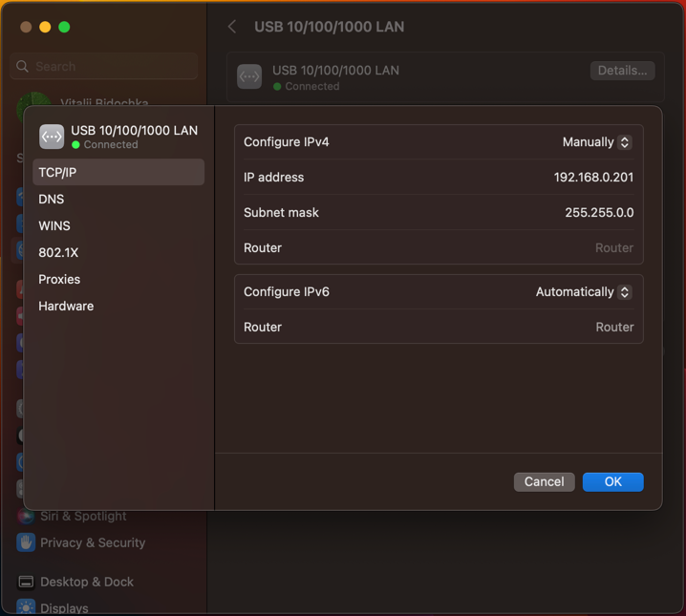Click the Siri & Spotlight icon

click(x=26, y=516)
